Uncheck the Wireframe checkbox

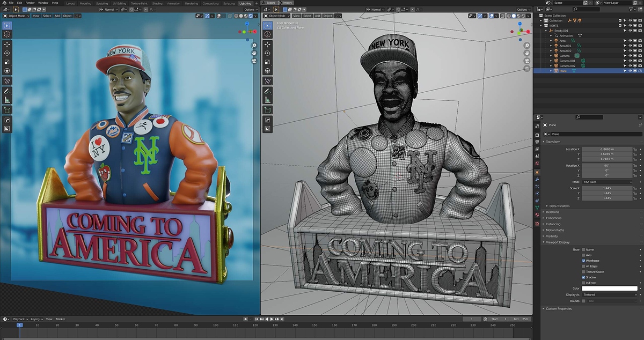tap(584, 261)
